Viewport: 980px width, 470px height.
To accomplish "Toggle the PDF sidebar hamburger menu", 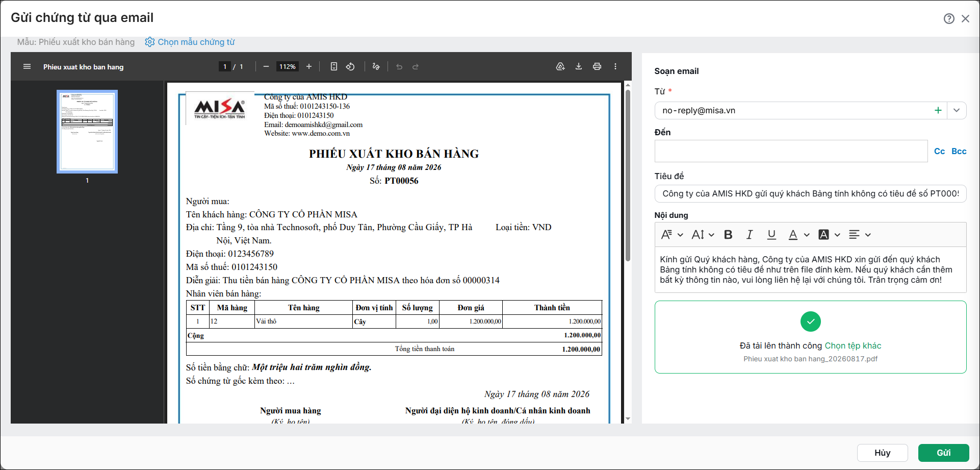I will coord(27,67).
